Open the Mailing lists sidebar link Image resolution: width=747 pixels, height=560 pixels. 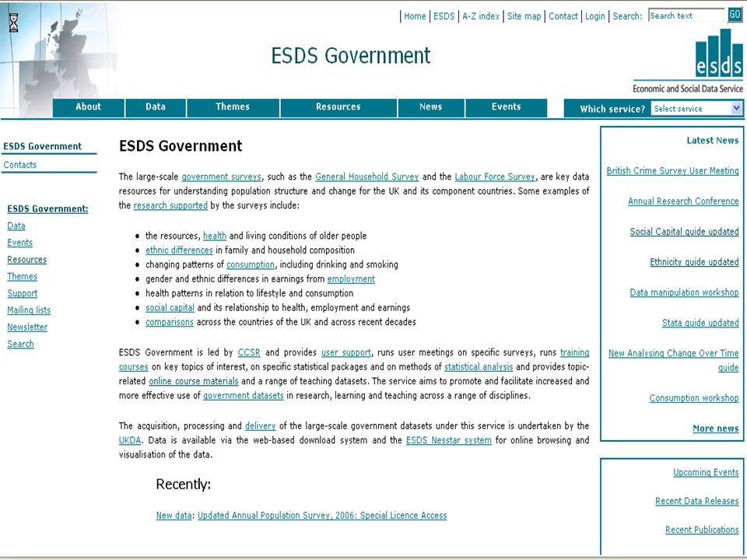pos(29,310)
